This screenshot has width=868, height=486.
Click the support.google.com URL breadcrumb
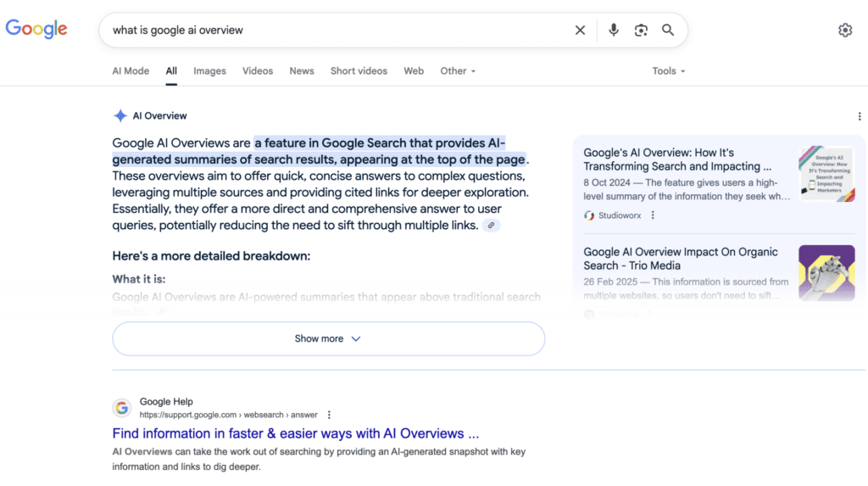228,415
